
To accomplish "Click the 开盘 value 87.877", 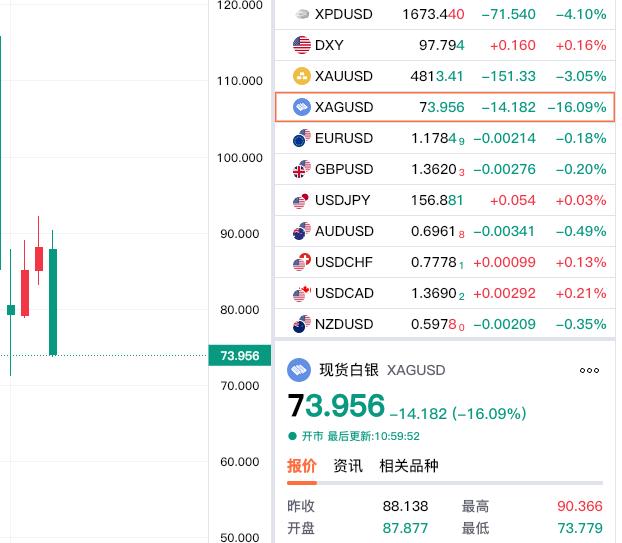I will pyautogui.click(x=405, y=528).
